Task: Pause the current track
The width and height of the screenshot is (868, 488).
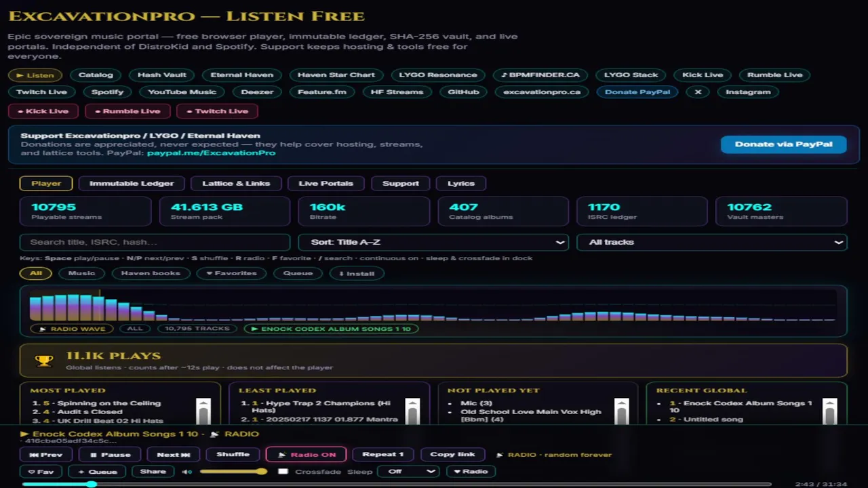Action: click(x=110, y=455)
